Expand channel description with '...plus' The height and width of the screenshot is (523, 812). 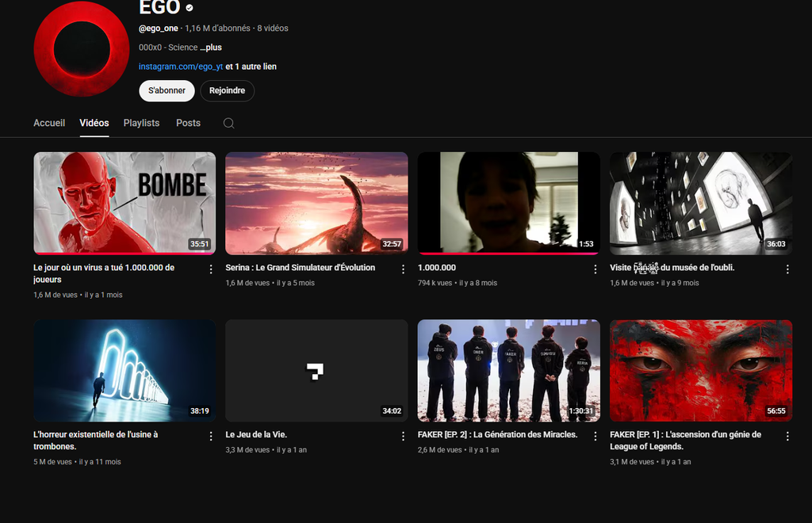click(x=211, y=48)
